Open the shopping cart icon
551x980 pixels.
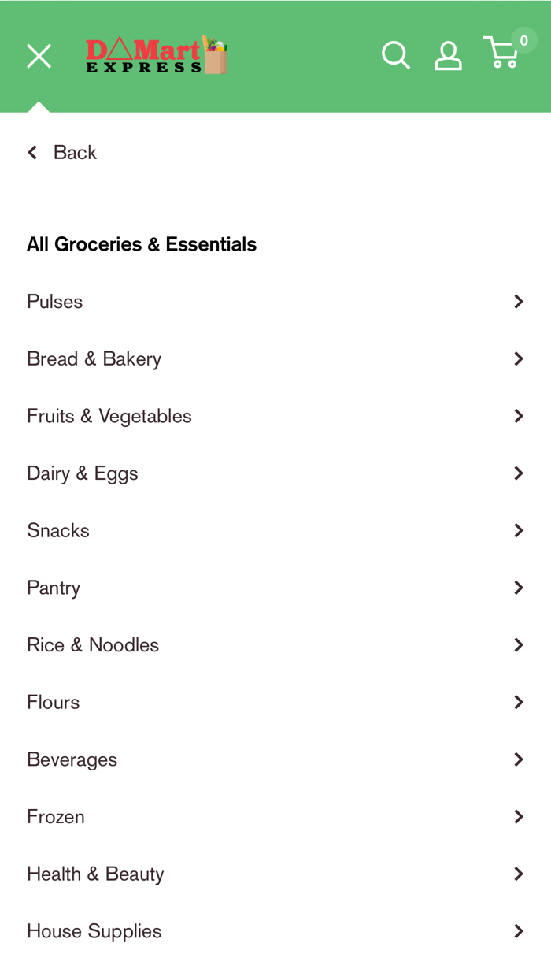pos(501,54)
